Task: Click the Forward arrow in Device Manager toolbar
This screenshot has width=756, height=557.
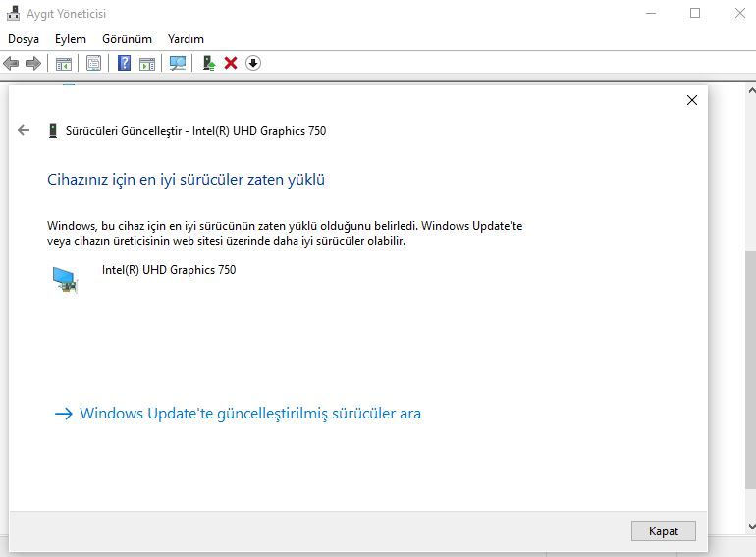Action: [32, 63]
